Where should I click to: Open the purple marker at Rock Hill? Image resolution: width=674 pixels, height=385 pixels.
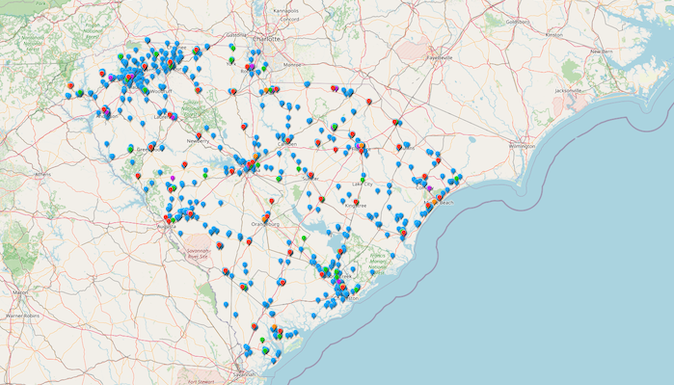(x=252, y=66)
